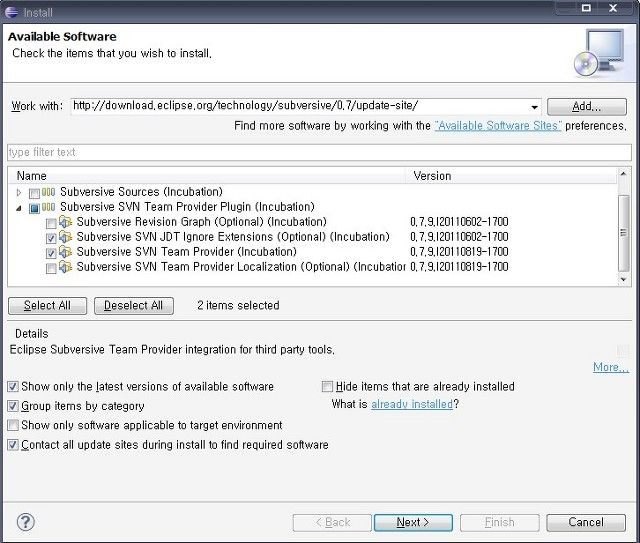Open help with the question mark icon
The width and height of the screenshot is (640, 543).
[25, 522]
